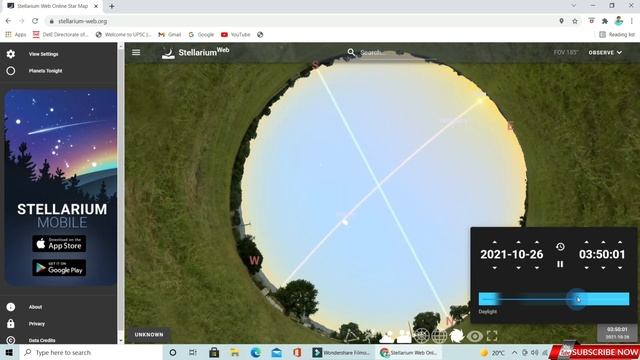
Task: Pause the time flow
Action: coord(560,264)
